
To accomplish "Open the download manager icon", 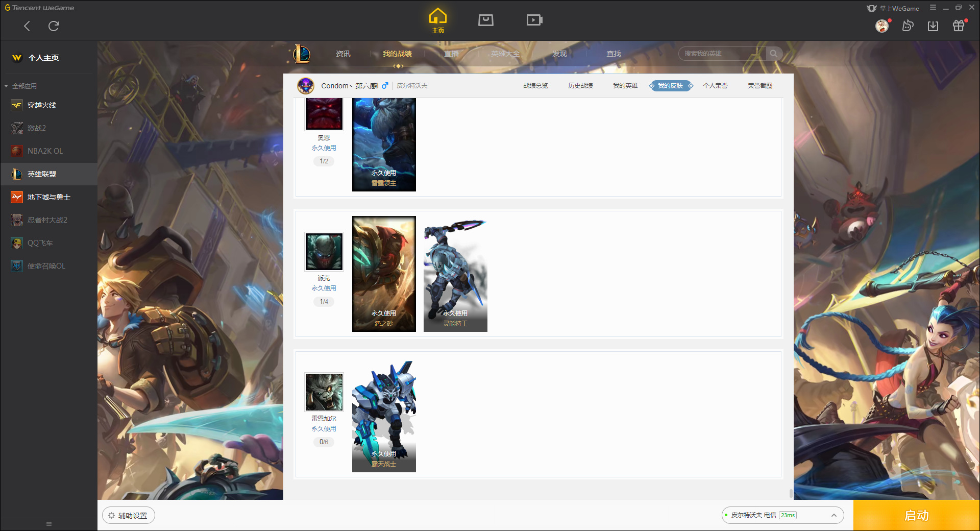I will [x=933, y=26].
